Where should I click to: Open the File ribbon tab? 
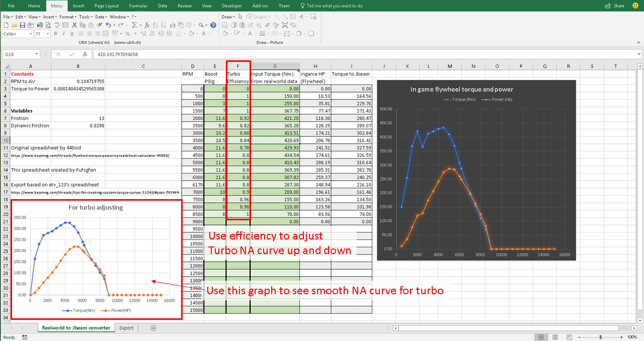coord(11,6)
